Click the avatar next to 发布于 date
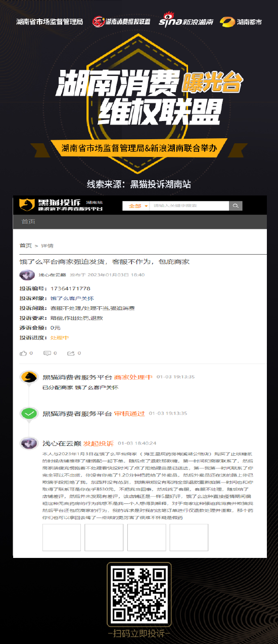 pos(27,275)
